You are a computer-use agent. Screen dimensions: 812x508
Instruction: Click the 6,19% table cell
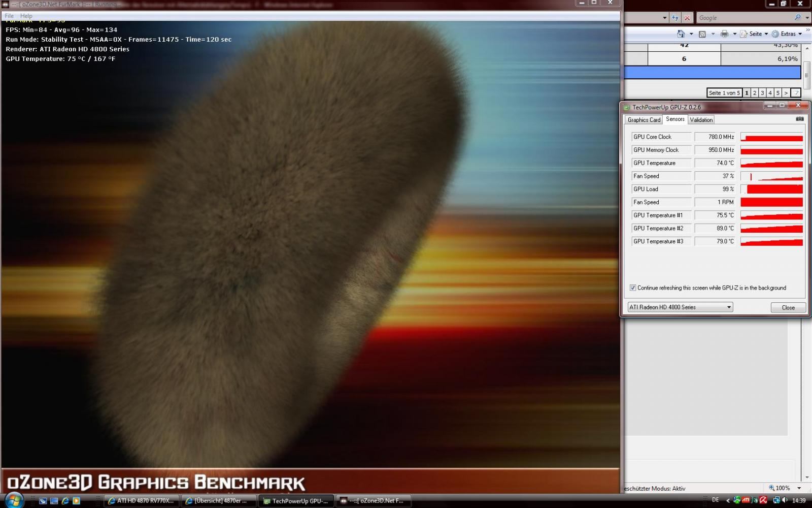click(x=761, y=59)
